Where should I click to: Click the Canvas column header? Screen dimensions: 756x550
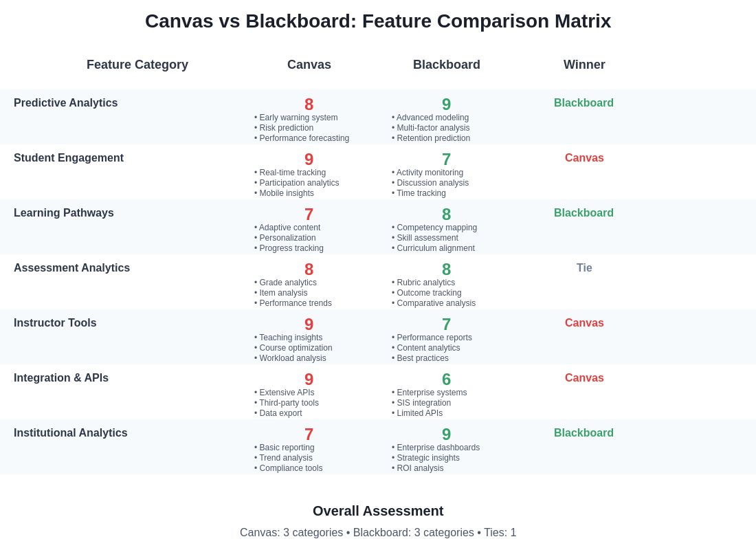[309, 65]
